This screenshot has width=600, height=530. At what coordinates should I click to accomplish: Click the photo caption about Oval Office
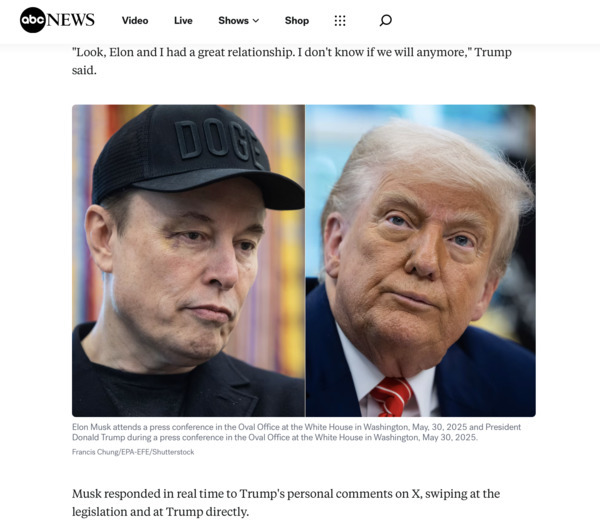click(297, 432)
